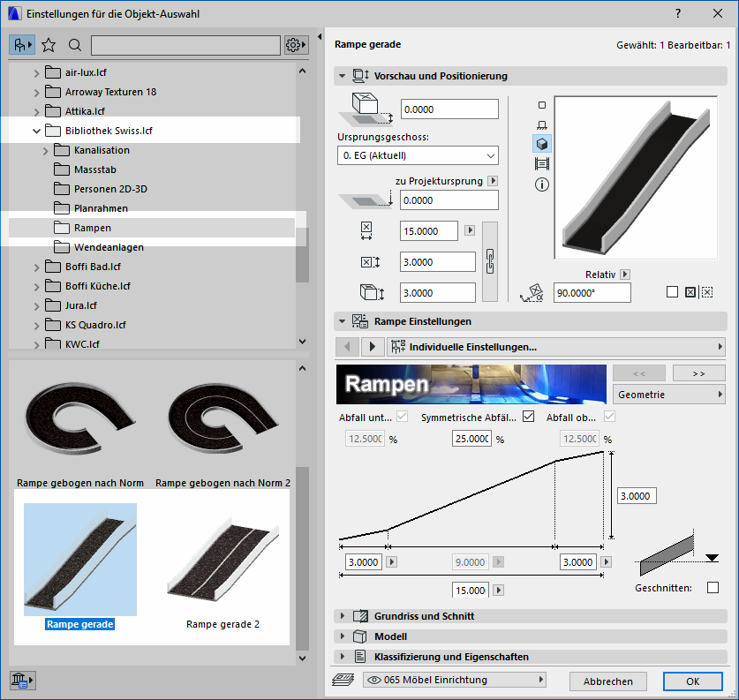The height and width of the screenshot is (700, 739).
Task: Click arrow next to 15.0000 length field
Action: [x=470, y=230]
